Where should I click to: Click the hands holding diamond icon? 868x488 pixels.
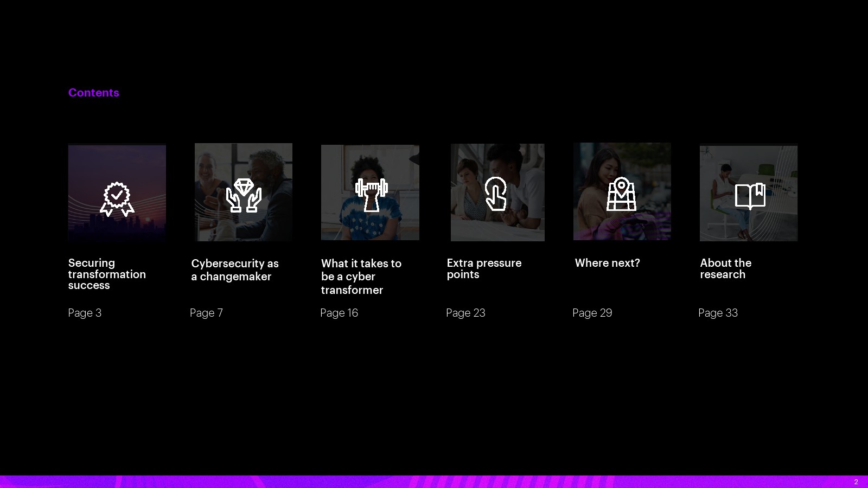tap(244, 195)
